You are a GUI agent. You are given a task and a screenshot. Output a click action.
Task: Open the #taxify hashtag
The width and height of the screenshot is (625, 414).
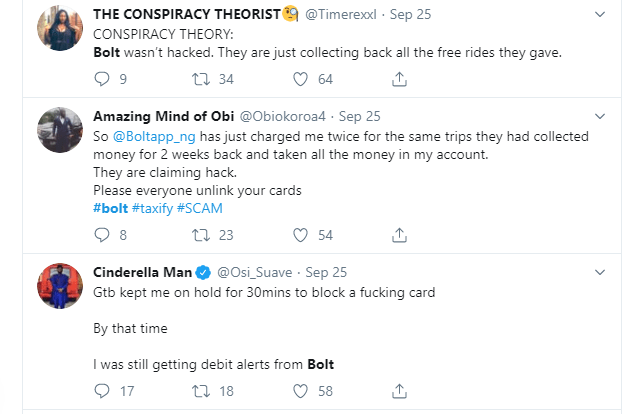coord(163,208)
